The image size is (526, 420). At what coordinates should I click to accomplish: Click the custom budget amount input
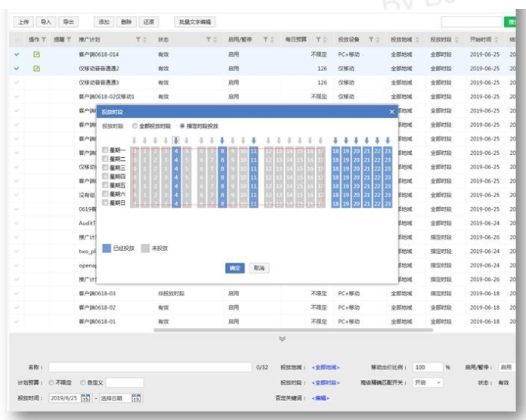pos(125,382)
